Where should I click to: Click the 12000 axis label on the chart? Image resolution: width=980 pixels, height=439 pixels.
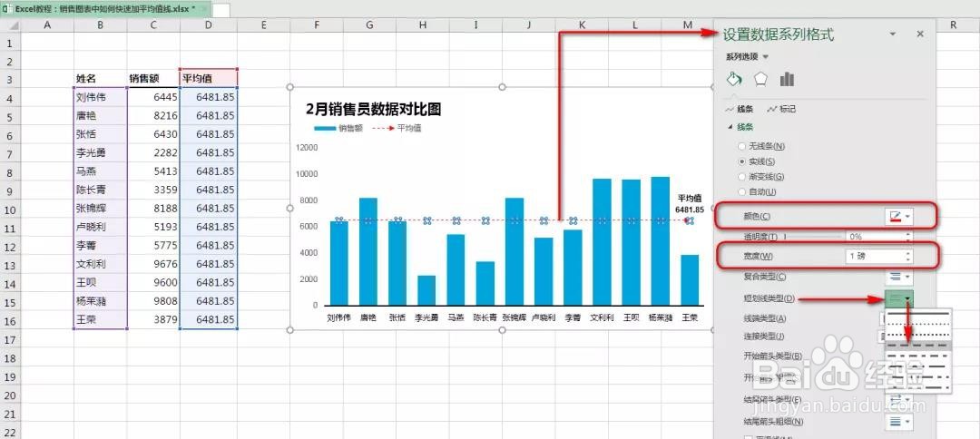point(307,147)
